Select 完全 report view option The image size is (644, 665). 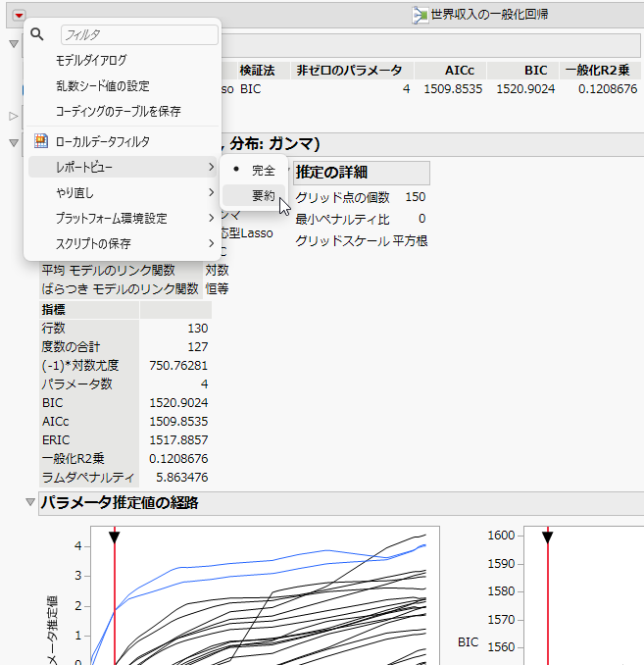click(254, 171)
